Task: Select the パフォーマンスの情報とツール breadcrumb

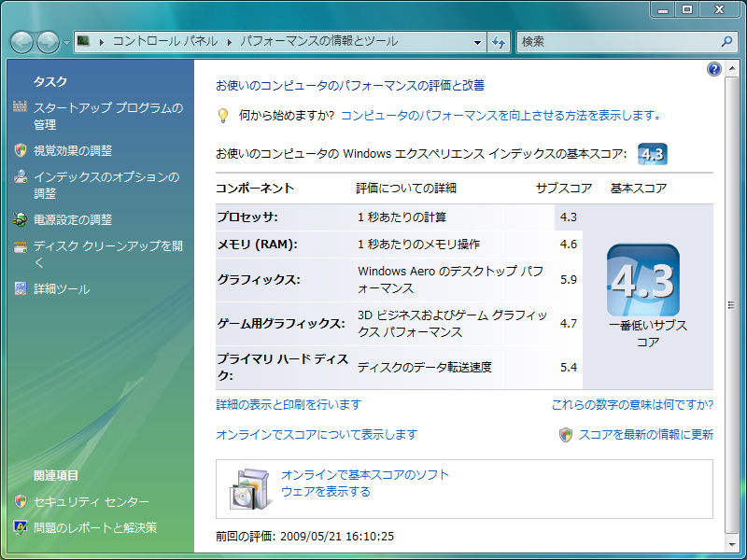Action: [x=318, y=42]
